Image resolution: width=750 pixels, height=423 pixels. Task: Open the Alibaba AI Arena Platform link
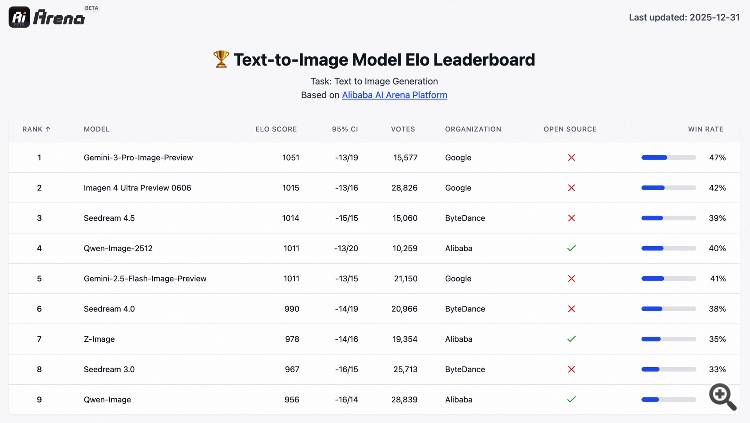click(394, 95)
